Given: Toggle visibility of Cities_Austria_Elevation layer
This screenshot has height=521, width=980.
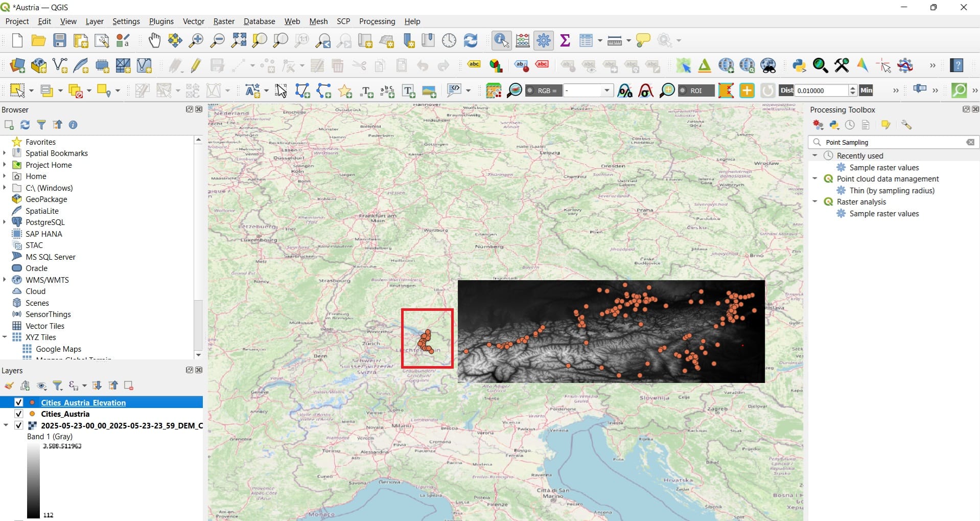Looking at the screenshot, I should pos(19,402).
